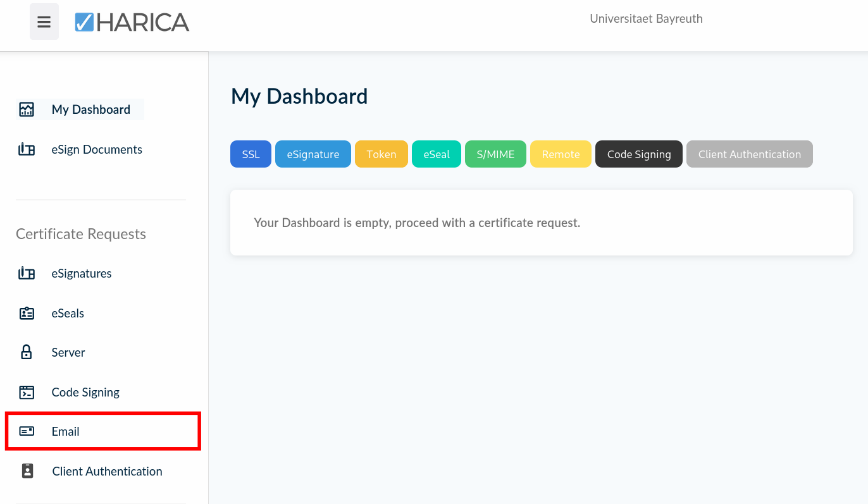Click the My Dashboard chart icon
Viewport: 868px width, 504px height.
pos(27,109)
